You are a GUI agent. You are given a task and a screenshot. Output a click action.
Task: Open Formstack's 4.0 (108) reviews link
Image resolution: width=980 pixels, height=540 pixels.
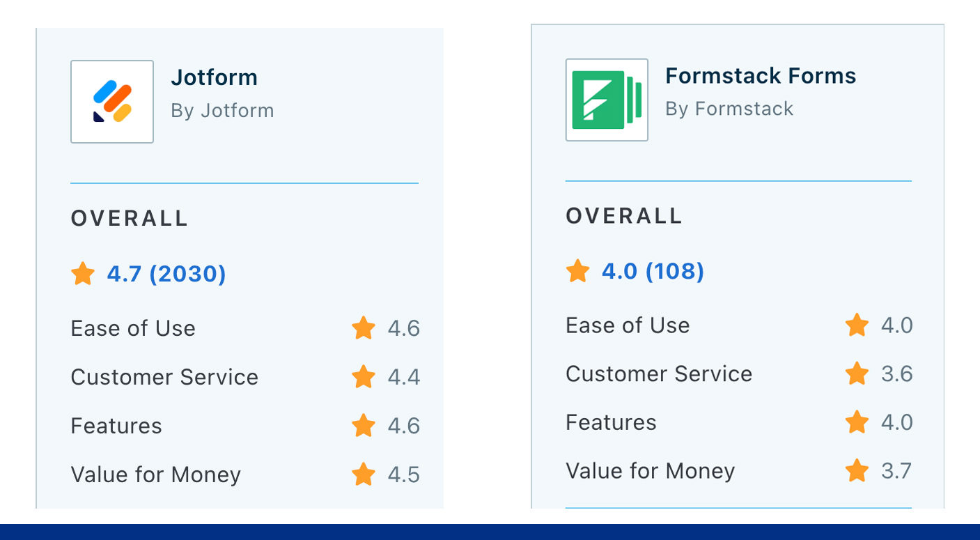(653, 271)
